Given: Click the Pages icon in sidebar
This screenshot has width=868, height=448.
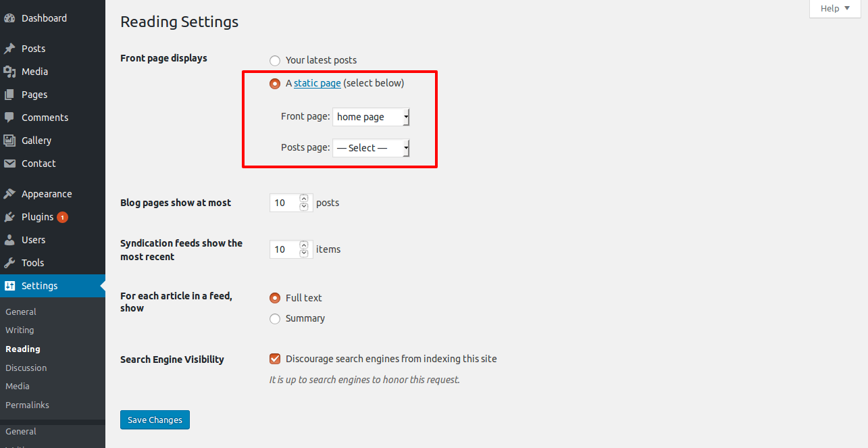Looking at the screenshot, I should (9, 95).
